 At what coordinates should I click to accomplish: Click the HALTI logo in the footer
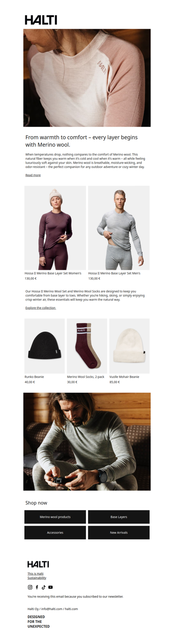pyautogui.click(x=38, y=564)
